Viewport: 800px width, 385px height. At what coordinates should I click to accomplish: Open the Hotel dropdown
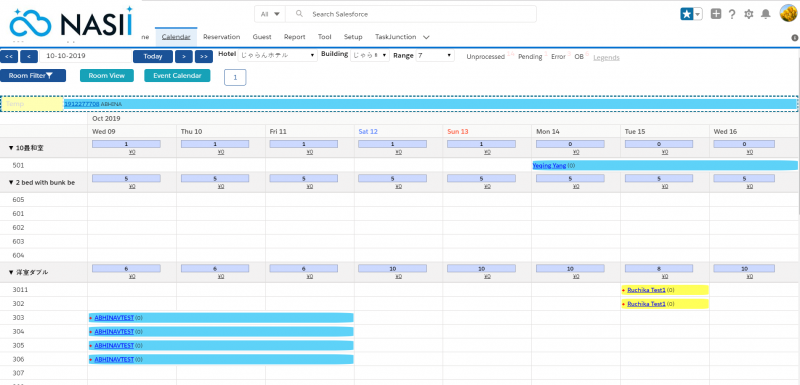278,55
